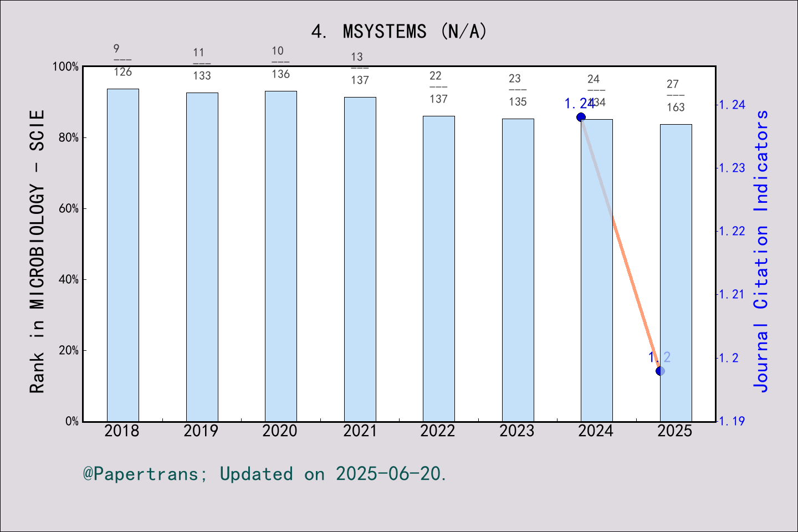Screen dimensions: 798x532
Task: Select the 2025 year label on x-axis
Action: 676,431
